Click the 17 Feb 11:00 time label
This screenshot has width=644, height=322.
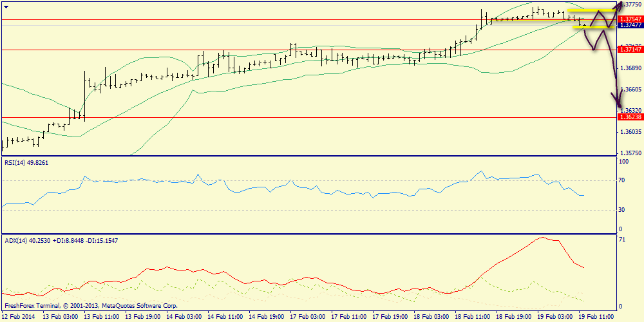(x=348, y=317)
